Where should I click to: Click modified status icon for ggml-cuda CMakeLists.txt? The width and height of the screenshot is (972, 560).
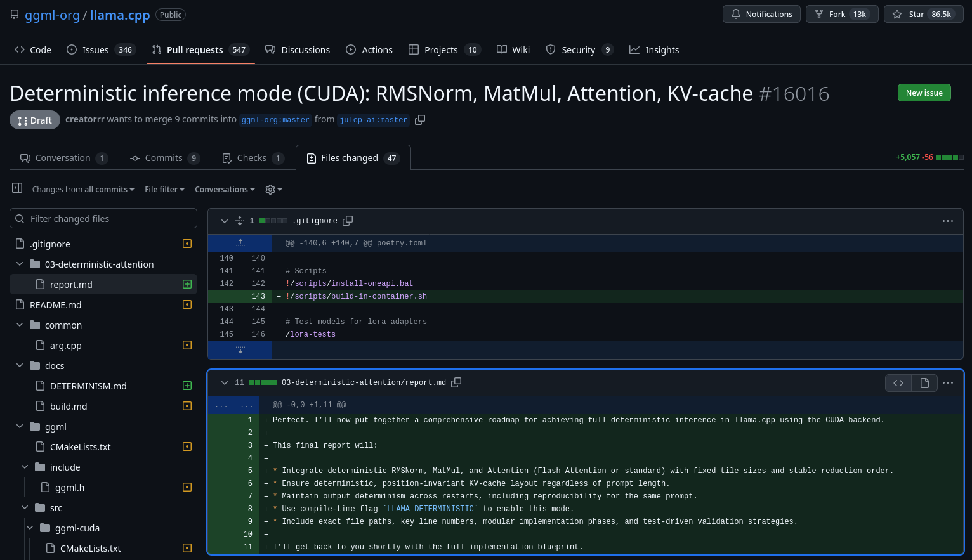click(187, 548)
